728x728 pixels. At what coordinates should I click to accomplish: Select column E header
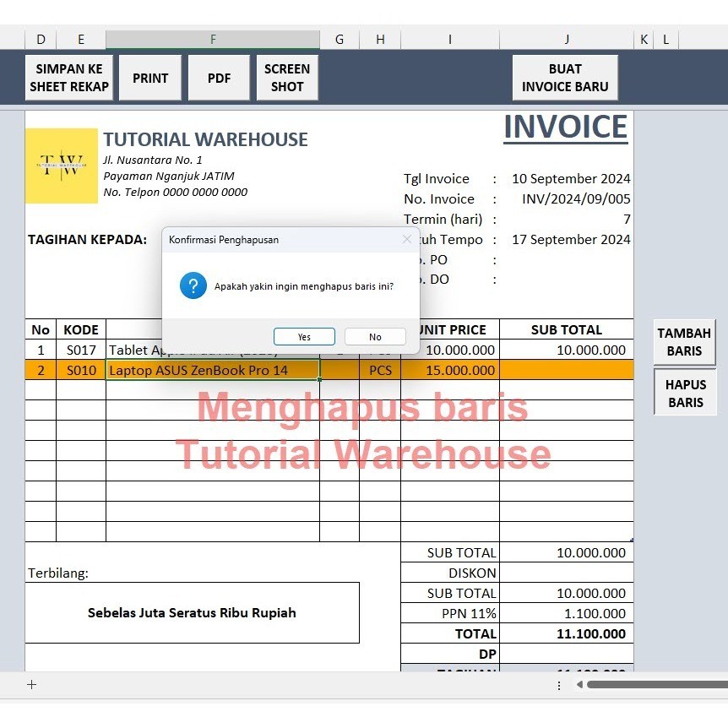81,40
